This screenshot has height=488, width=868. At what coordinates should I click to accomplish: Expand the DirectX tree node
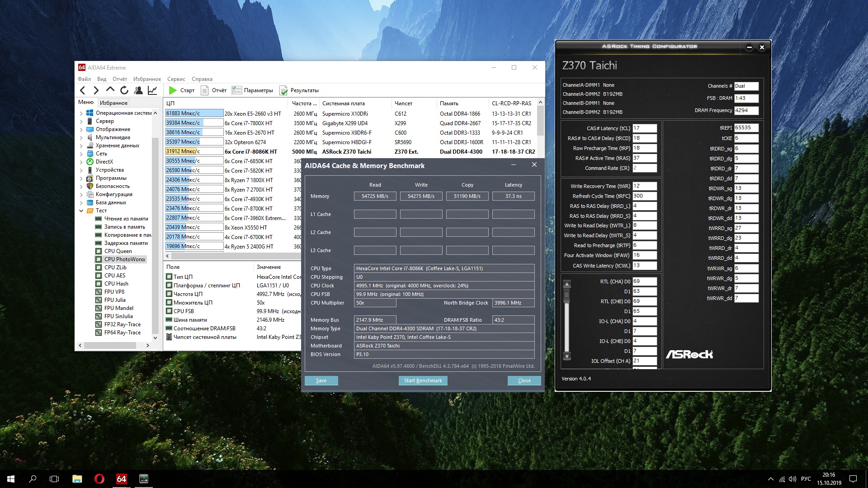click(x=81, y=162)
